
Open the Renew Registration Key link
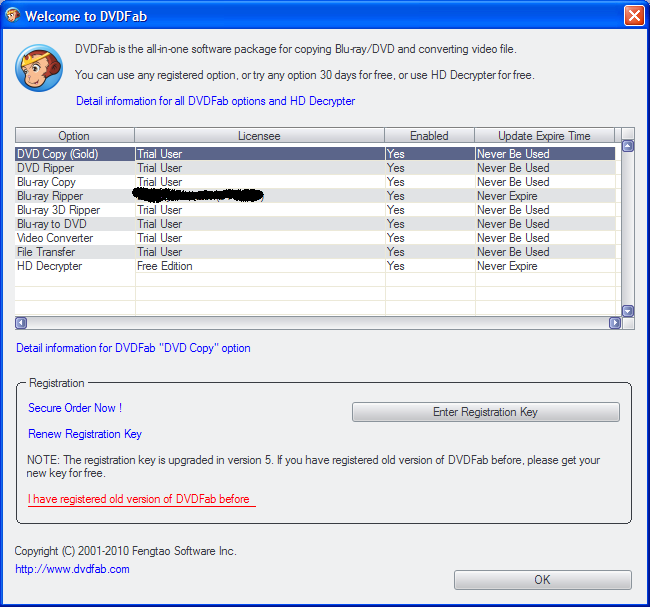(85, 434)
